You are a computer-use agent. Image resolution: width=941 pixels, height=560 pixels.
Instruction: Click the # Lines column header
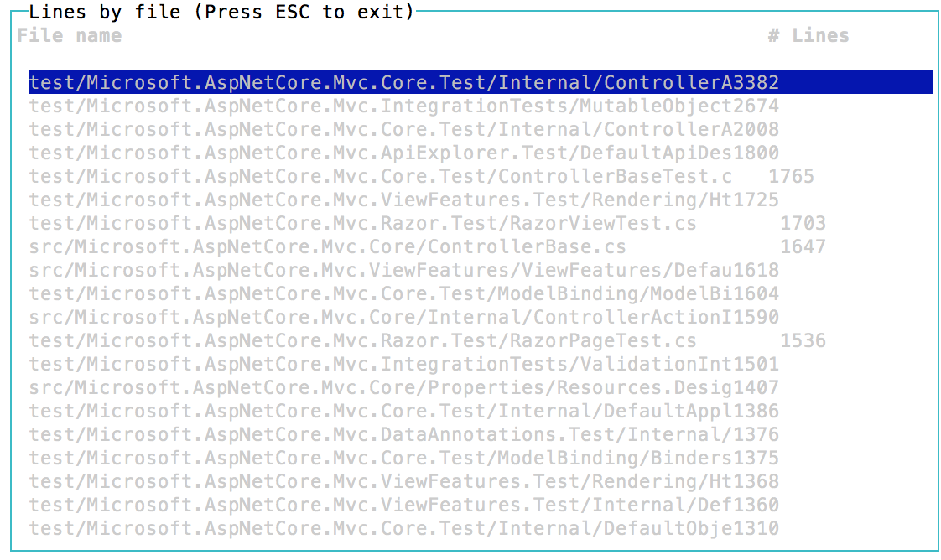coord(808,35)
